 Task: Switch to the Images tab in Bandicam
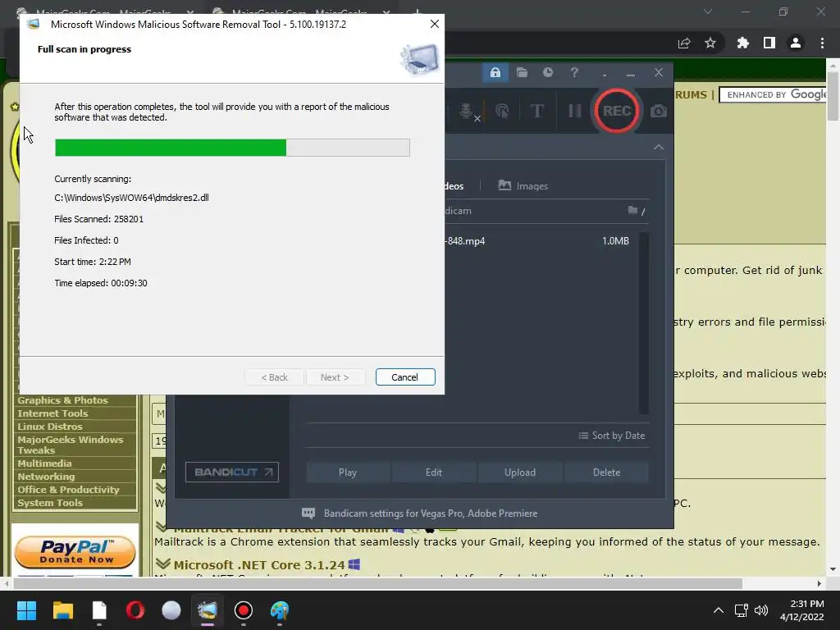(523, 186)
